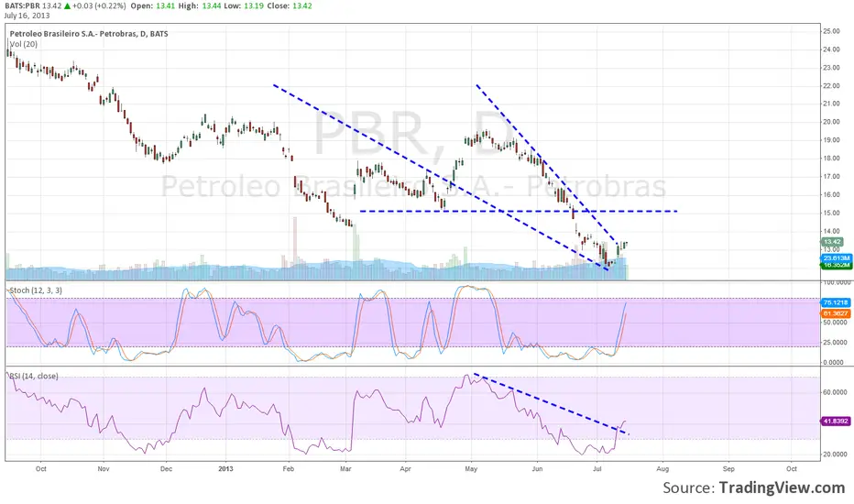The image size is (854, 504).
Task: Click the Oct label just after Sep
Action: point(792,468)
